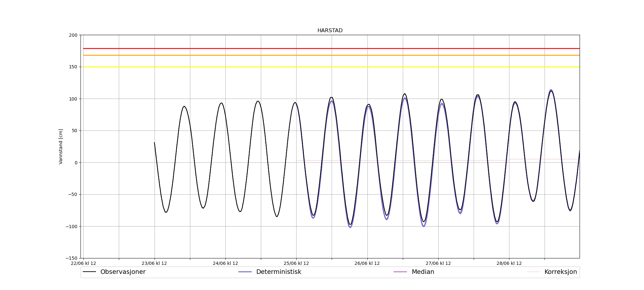Select the Observasjoner legend entry
The width and height of the screenshot is (644, 290).
pyautogui.click(x=114, y=272)
